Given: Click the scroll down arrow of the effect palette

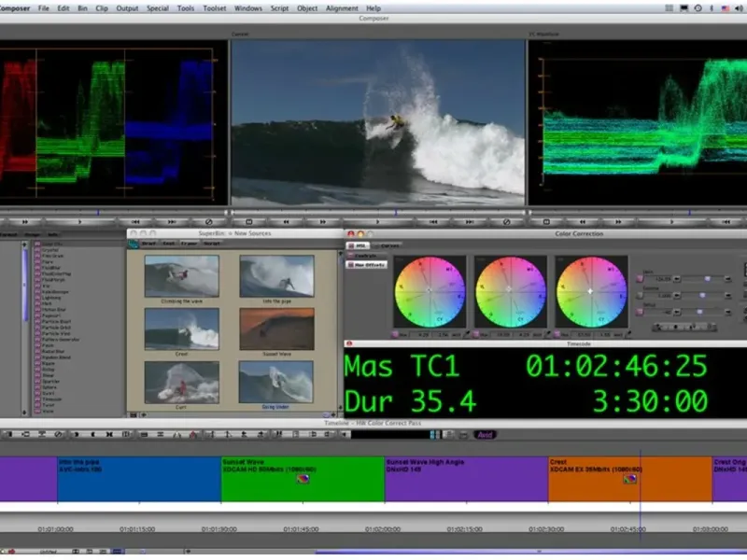Looking at the screenshot, I should coord(25,413).
